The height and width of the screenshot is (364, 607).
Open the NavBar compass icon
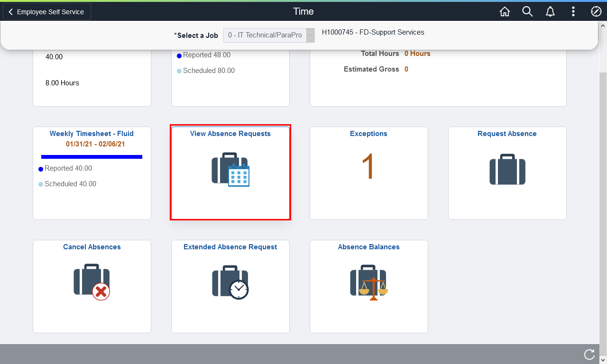[596, 12]
